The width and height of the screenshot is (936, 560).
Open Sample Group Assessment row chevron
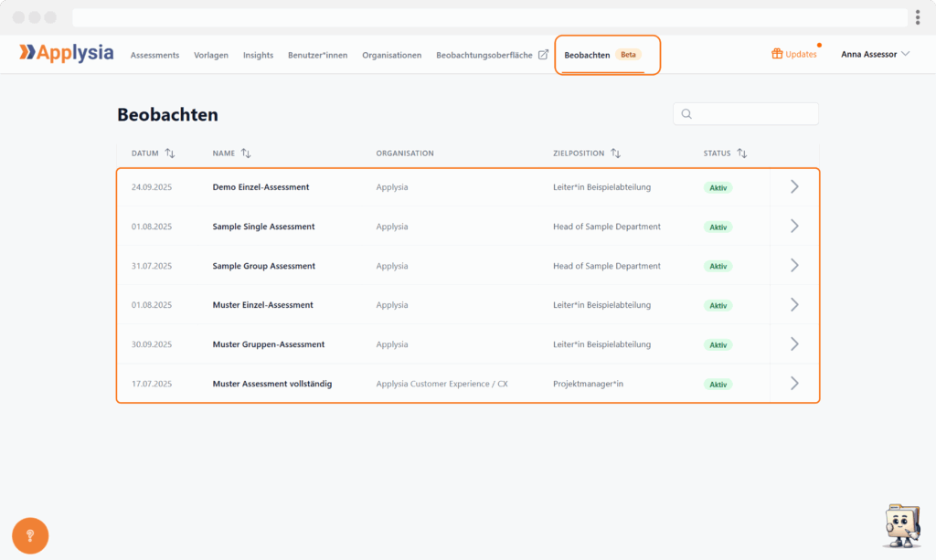pos(794,266)
